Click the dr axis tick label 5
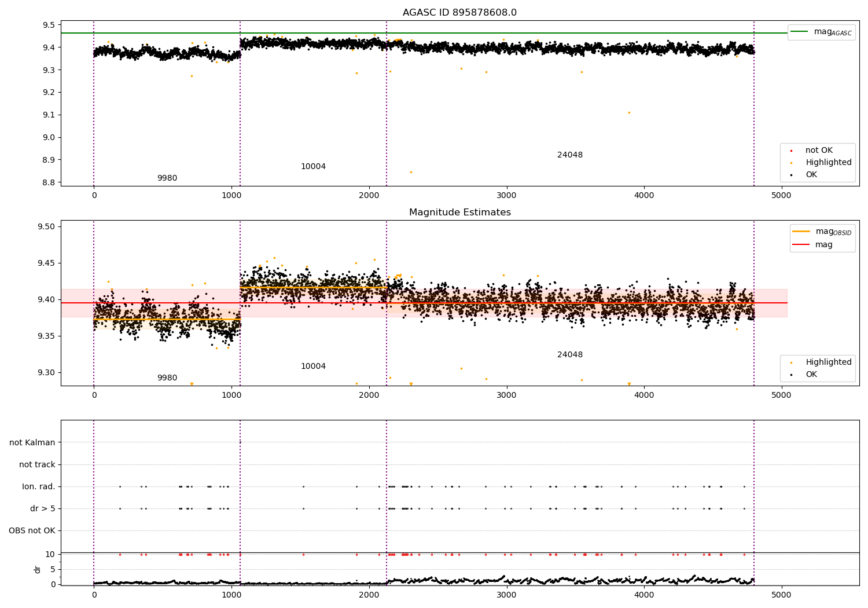The image size is (868, 608). tap(53, 569)
